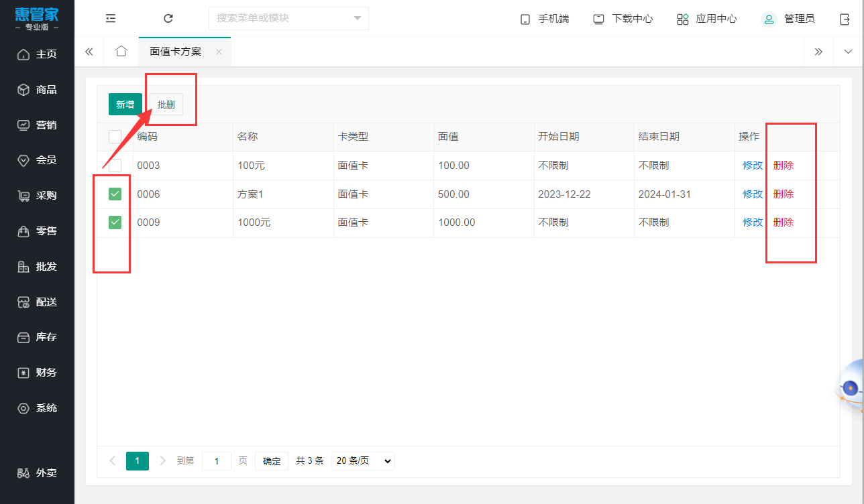Open 系统 sidebar module

coord(37,408)
